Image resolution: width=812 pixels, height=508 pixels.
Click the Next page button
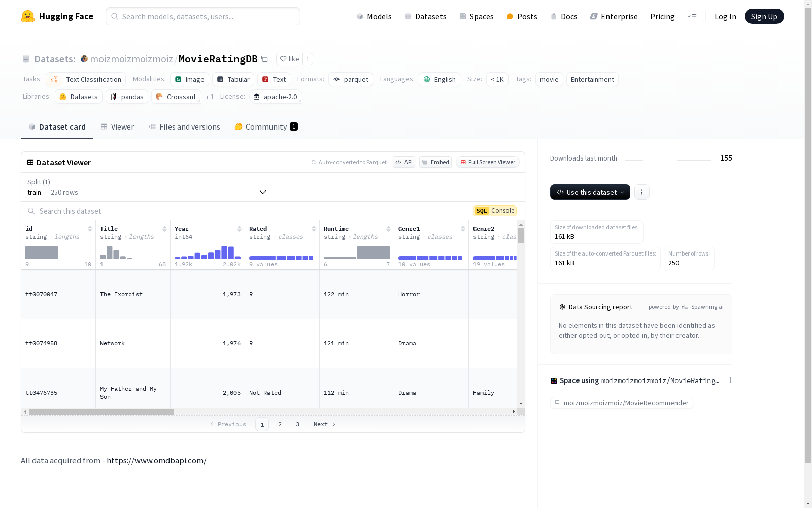click(x=324, y=424)
